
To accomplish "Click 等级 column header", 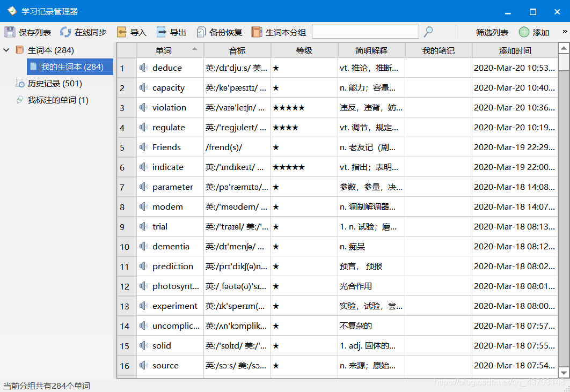I will point(304,50).
